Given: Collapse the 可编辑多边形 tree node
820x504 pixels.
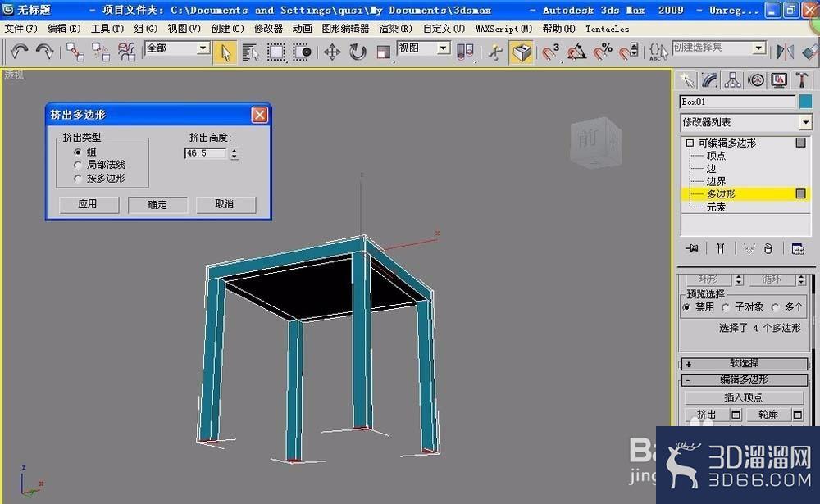Looking at the screenshot, I should click(x=690, y=143).
